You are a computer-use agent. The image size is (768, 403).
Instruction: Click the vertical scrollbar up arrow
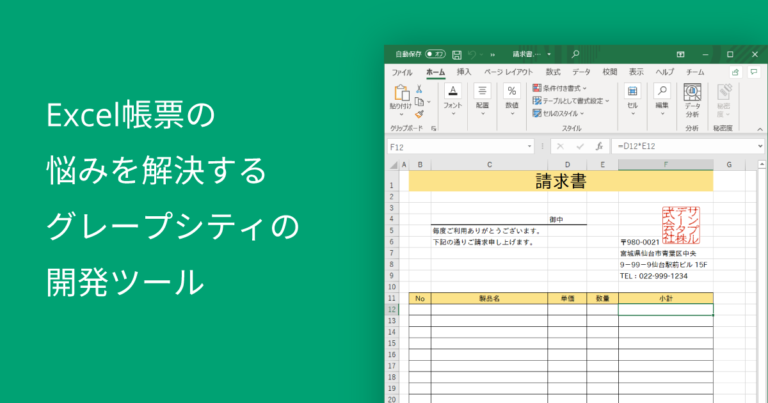[x=762, y=165]
